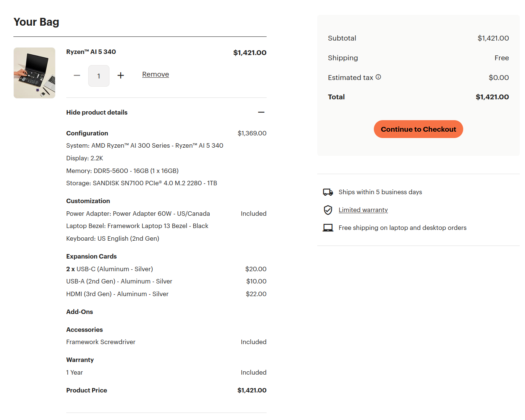Click the Add-Ons heading
The image size is (525, 420).
coord(80,312)
